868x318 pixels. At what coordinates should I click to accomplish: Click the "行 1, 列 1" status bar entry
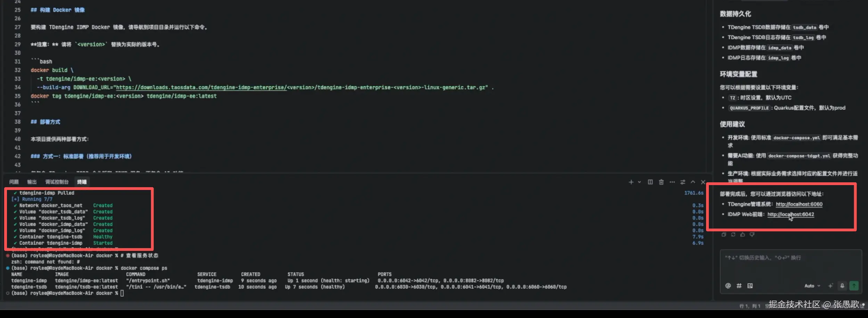coord(750,306)
